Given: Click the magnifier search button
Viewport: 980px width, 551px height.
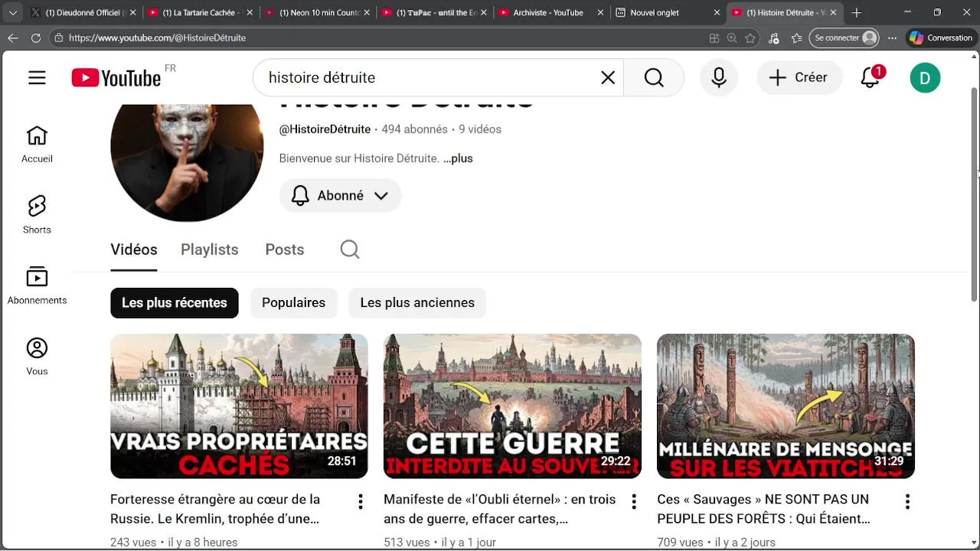Looking at the screenshot, I should [654, 77].
